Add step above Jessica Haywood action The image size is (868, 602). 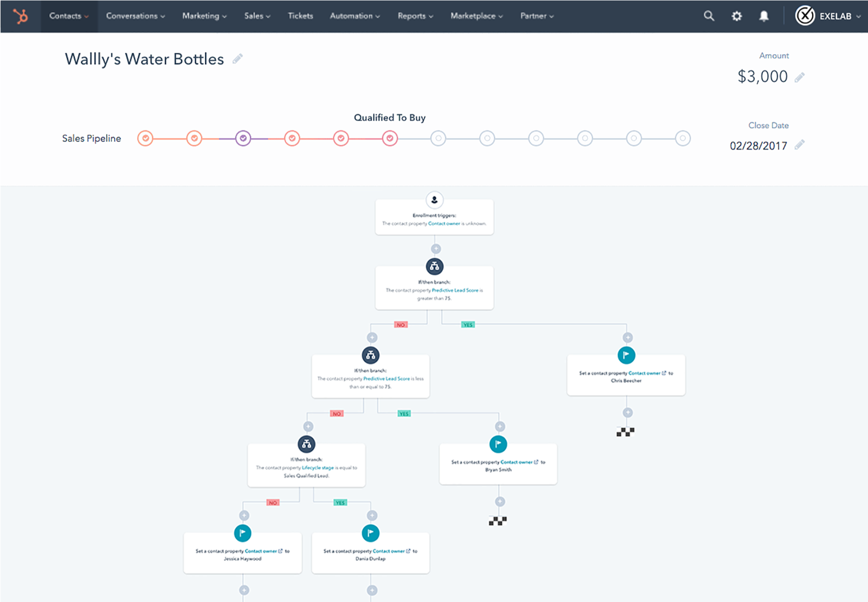point(244,516)
